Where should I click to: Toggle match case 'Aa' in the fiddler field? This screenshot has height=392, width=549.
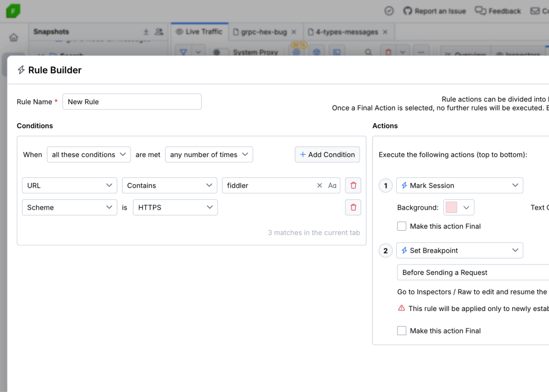click(332, 185)
